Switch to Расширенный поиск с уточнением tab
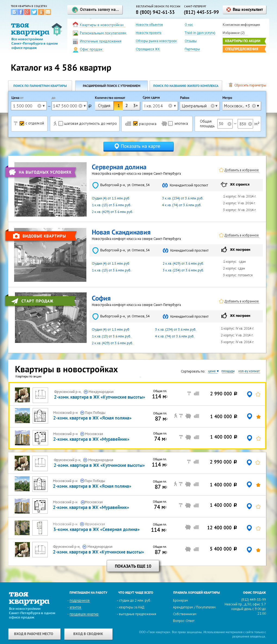 coord(112,86)
